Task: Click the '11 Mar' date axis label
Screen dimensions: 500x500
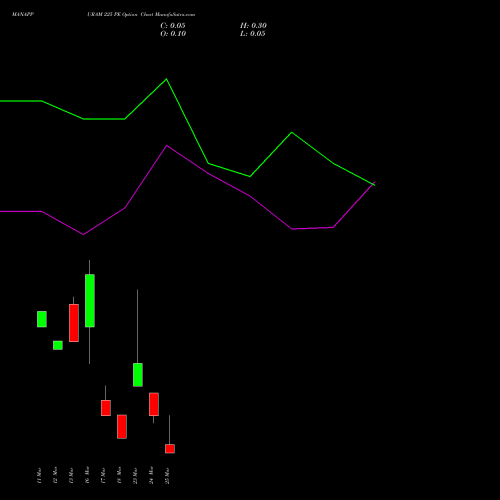Action: 39,476
